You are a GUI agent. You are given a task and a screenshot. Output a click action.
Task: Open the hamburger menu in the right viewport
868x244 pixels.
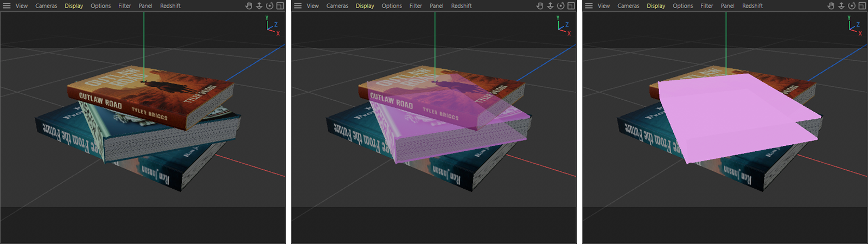tap(589, 6)
